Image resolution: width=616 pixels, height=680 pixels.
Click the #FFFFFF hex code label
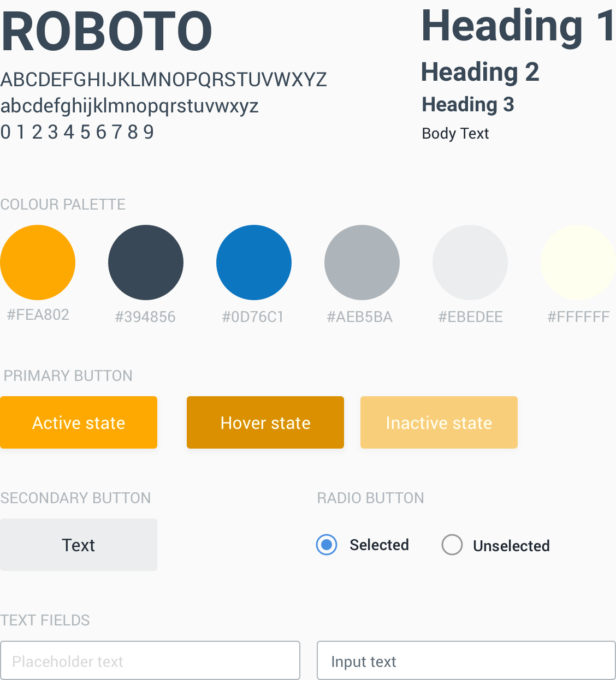click(578, 317)
